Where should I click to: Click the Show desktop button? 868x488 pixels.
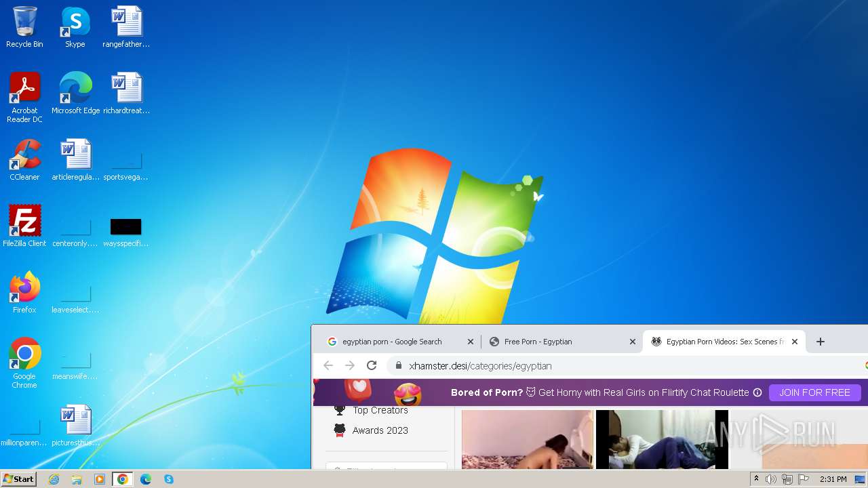point(861,479)
